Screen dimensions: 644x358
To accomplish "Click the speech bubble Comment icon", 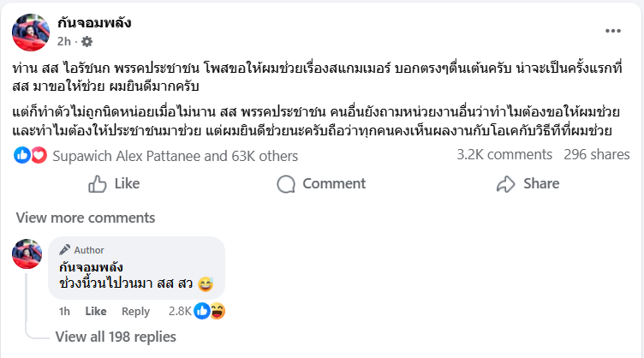I will click(286, 183).
